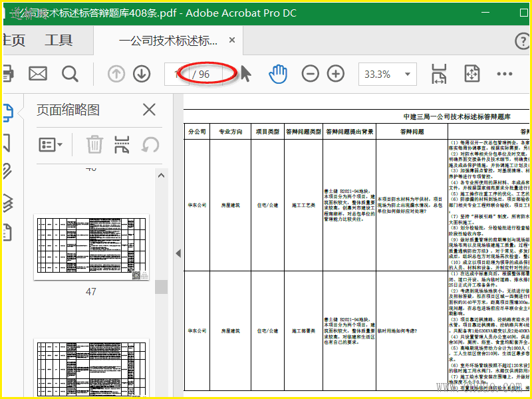Maximize the Acrobat window
The width and height of the screenshot is (532, 399).
(x=523, y=13)
